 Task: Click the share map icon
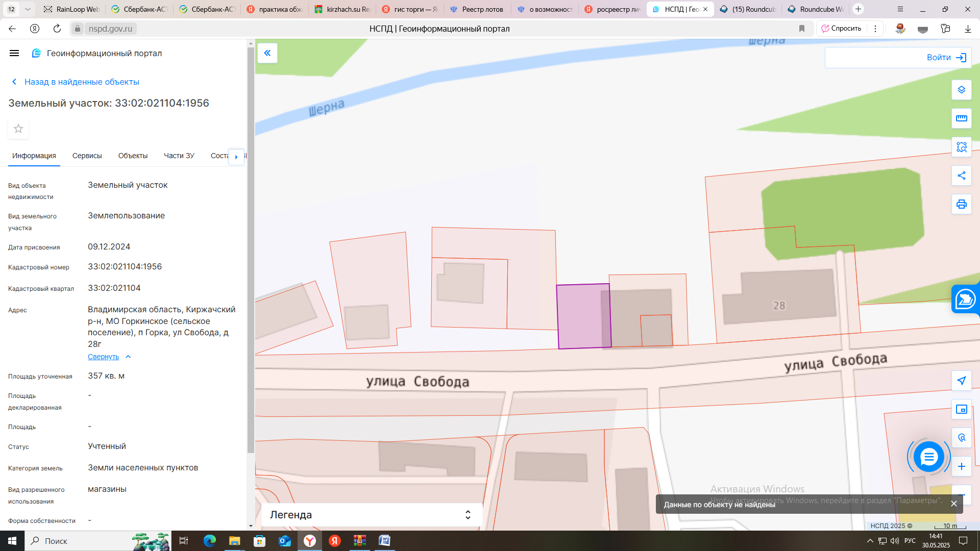point(961,176)
